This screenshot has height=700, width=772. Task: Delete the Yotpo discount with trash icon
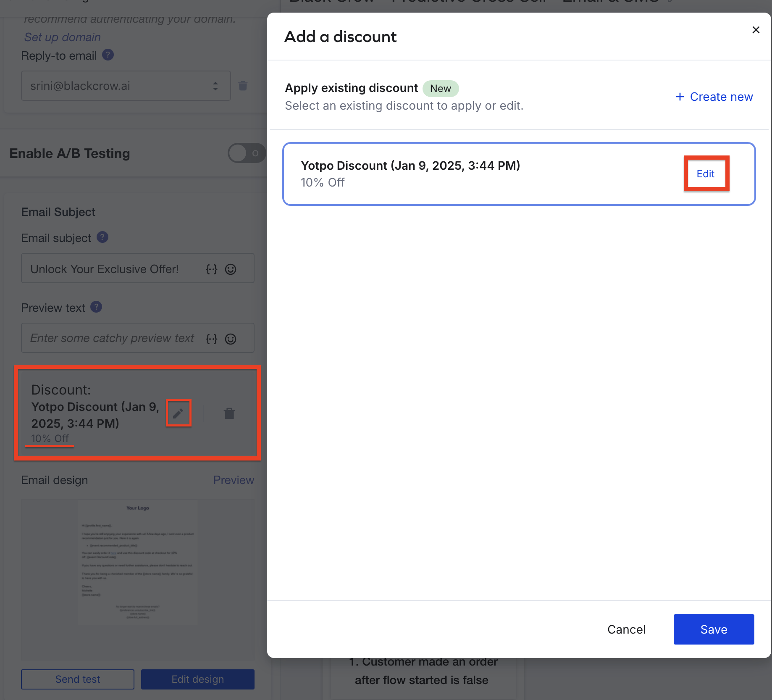(x=229, y=413)
